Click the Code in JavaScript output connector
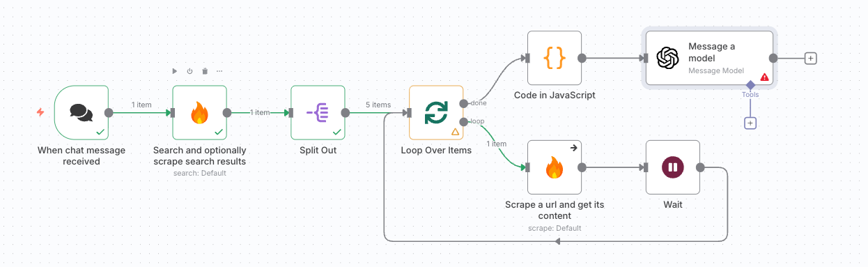 [x=582, y=59]
